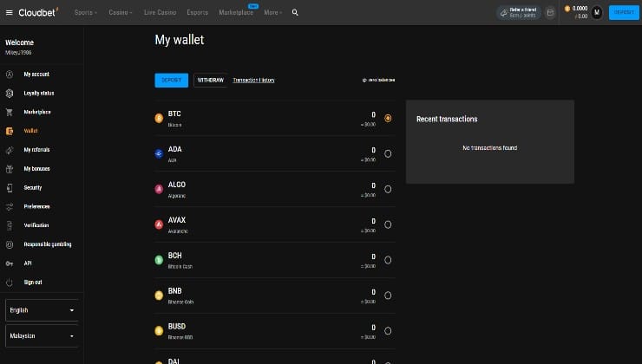
Task: Open Live Casino in top navigation
Action: pyautogui.click(x=160, y=13)
